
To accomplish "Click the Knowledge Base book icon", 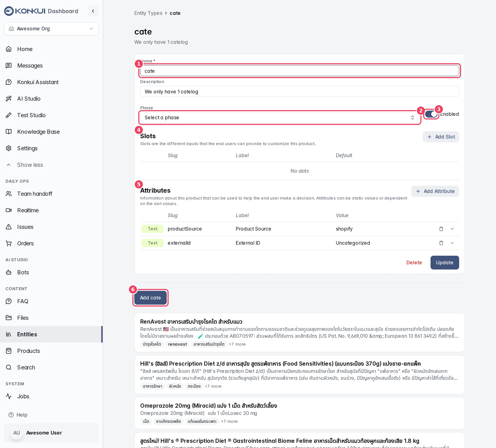I will point(9,132).
